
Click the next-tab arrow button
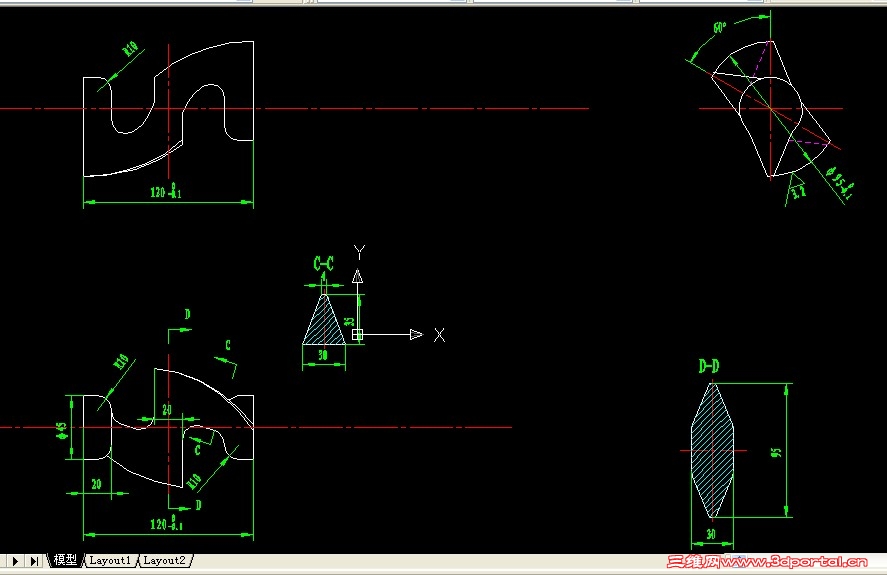click(x=15, y=561)
